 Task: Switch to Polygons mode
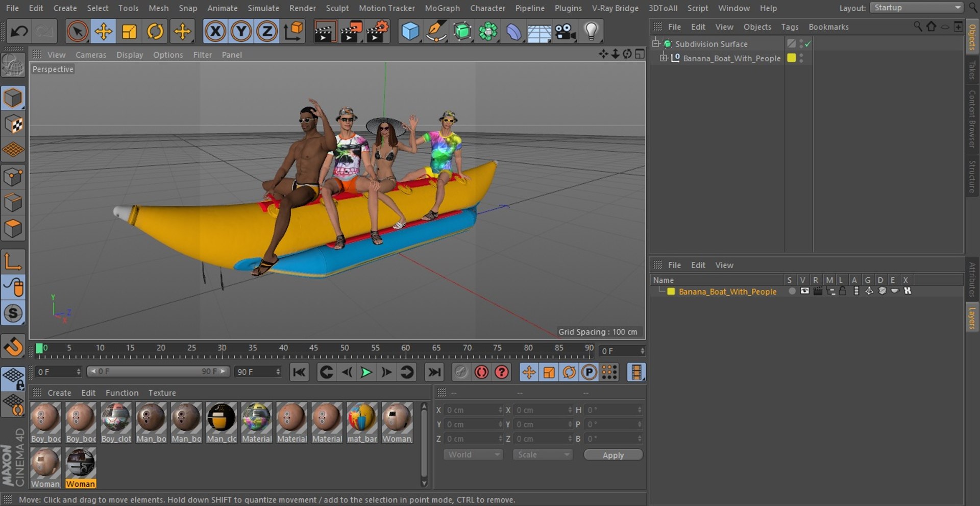pyautogui.click(x=13, y=228)
